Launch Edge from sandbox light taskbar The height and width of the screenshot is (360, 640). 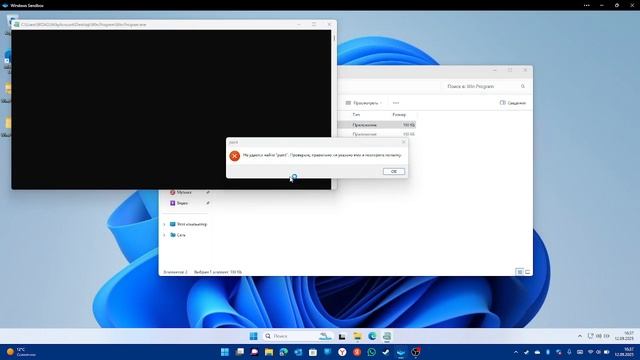[x=372, y=336]
